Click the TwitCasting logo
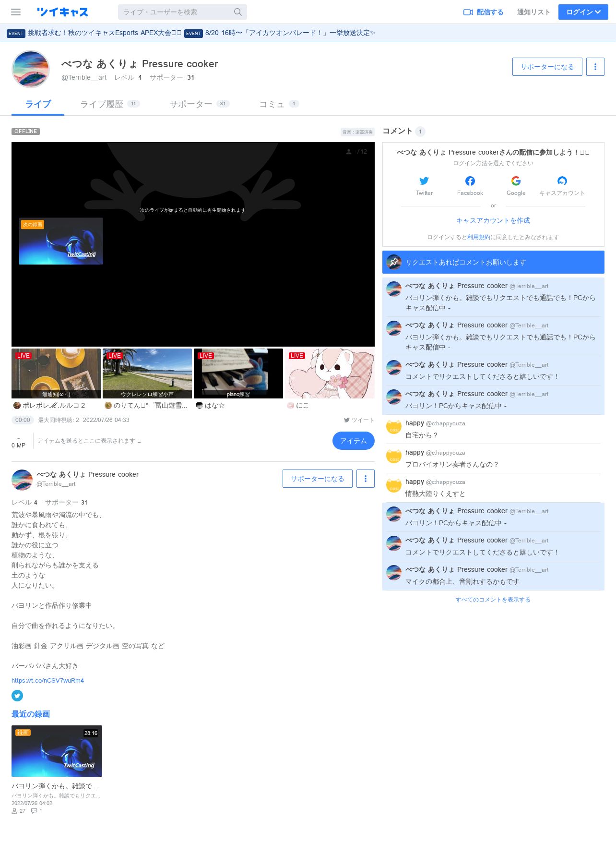616x855 pixels. click(62, 12)
